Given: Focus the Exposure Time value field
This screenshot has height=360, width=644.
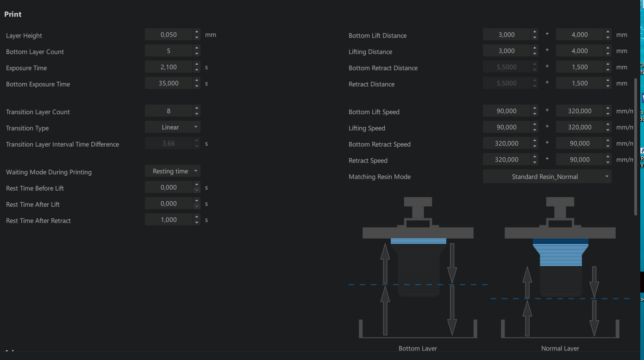Looking at the screenshot, I should coord(169,67).
